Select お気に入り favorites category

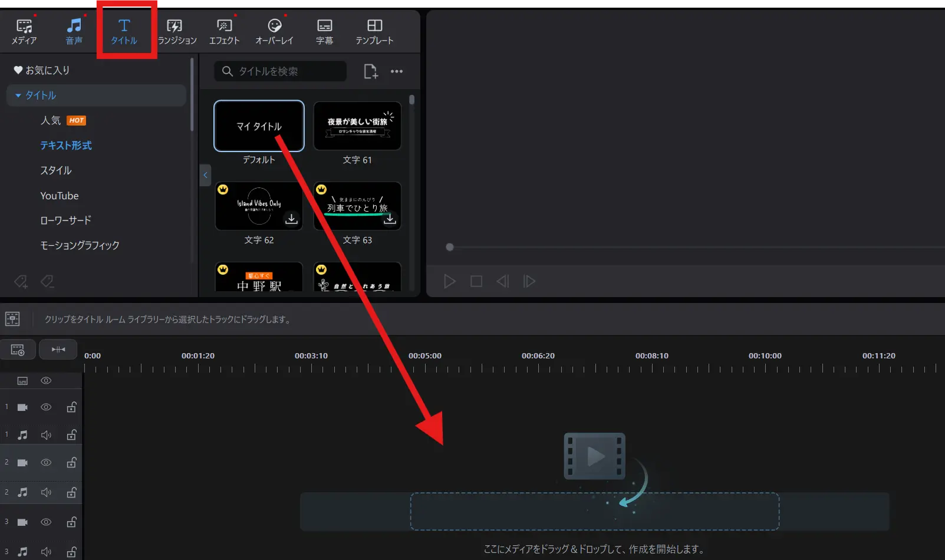(x=41, y=70)
